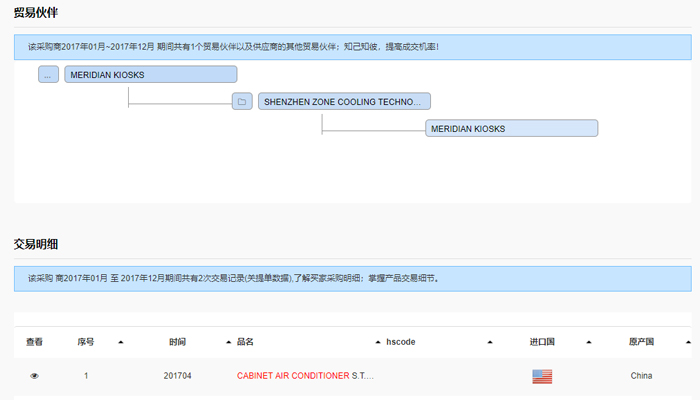Click the sort arrow right of 序号
700x400 pixels.
[x=120, y=342]
